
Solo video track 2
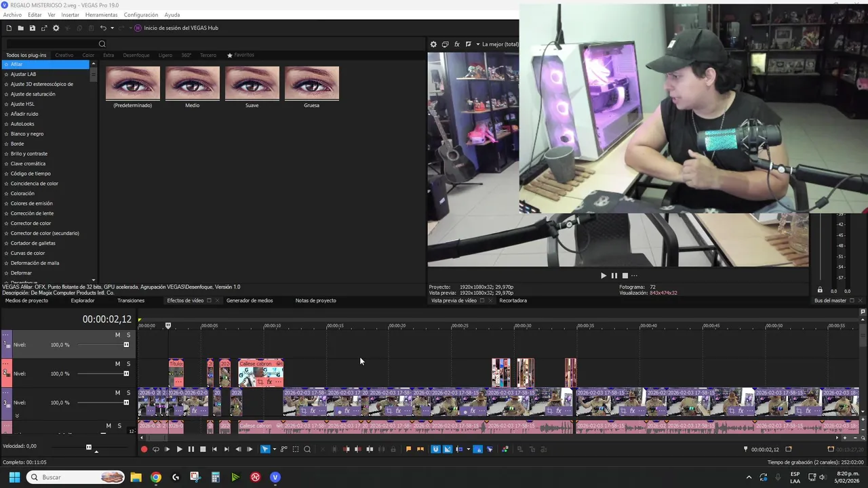(128, 364)
